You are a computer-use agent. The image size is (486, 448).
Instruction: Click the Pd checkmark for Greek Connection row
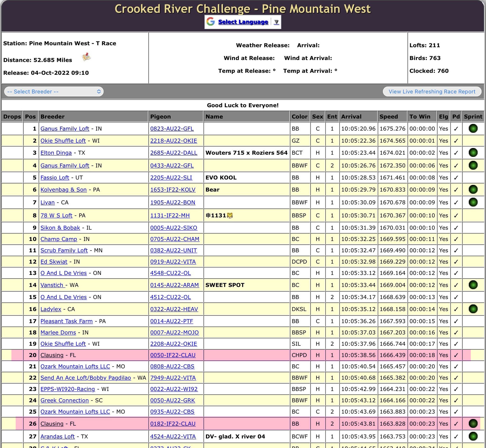tap(456, 401)
